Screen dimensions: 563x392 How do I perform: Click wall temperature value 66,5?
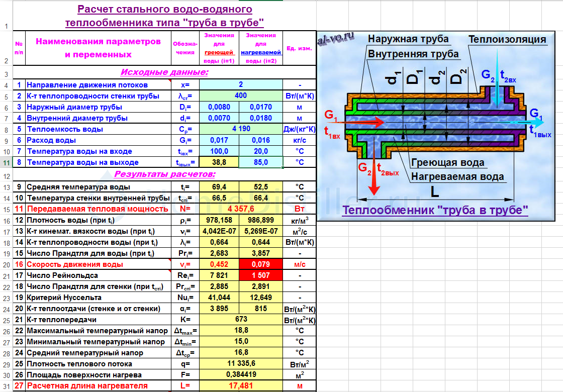tap(219, 198)
